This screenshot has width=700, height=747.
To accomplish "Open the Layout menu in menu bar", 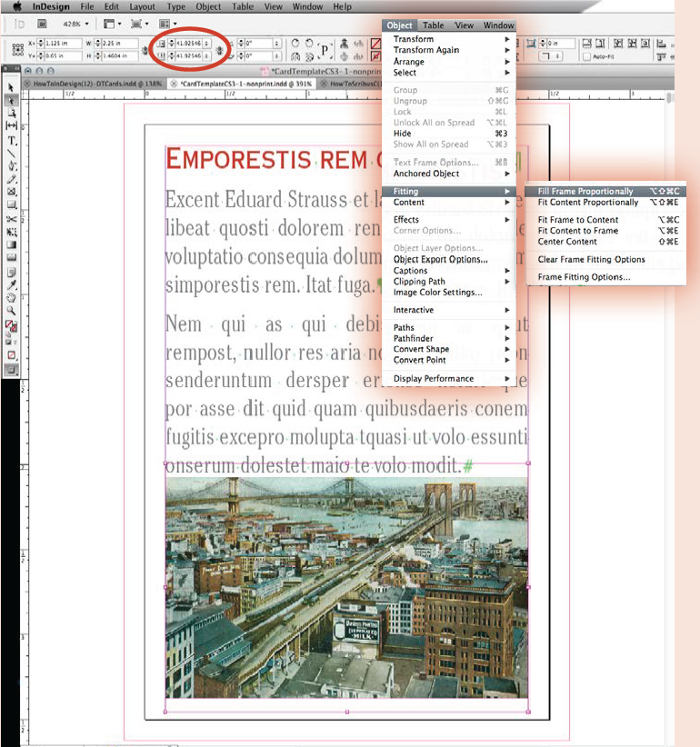I will pyautogui.click(x=142, y=6).
